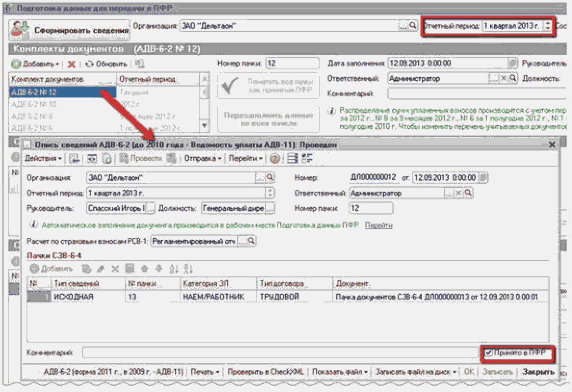Viewport: 572px width, 392px height.
Task: Step the top Отчетный период spinner
Action: point(547,26)
